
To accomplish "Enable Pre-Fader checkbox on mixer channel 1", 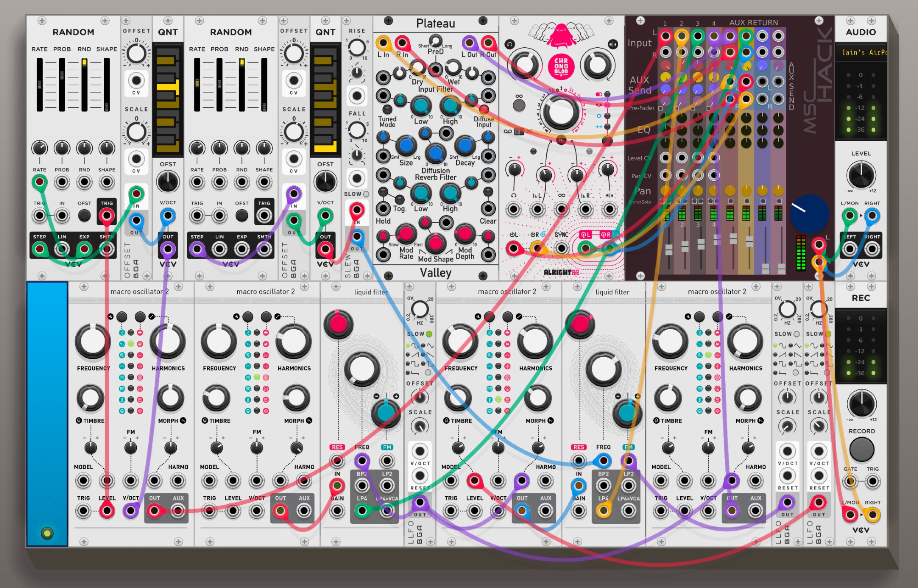I will [661, 109].
